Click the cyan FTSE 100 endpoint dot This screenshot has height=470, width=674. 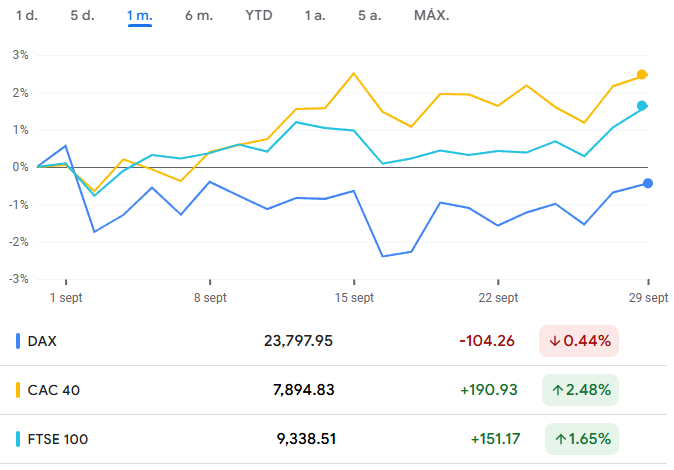[x=642, y=105]
